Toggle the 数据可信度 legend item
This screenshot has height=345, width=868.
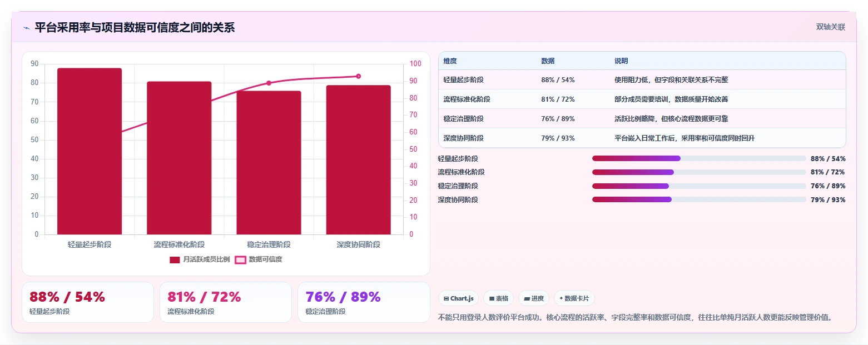pyautogui.click(x=259, y=259)
